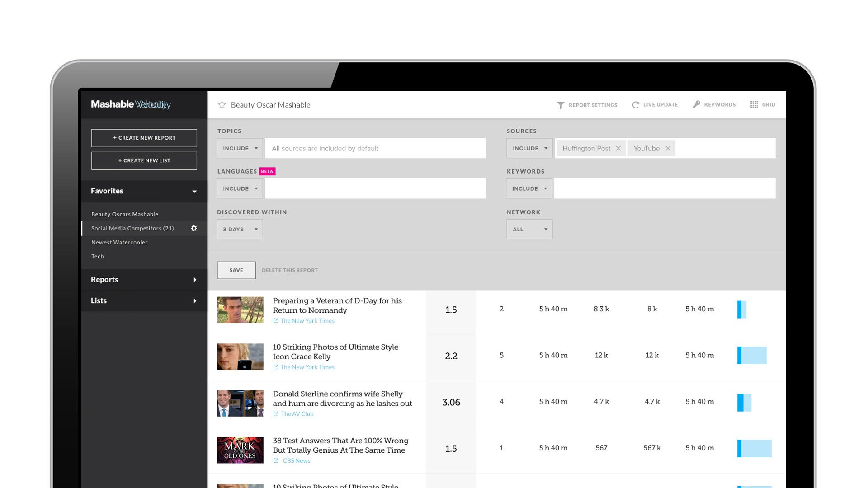Screen dimensions: 868x488
Task: Select Beauty Oscars Mashable favorite
Action: [x=125, y=214]
